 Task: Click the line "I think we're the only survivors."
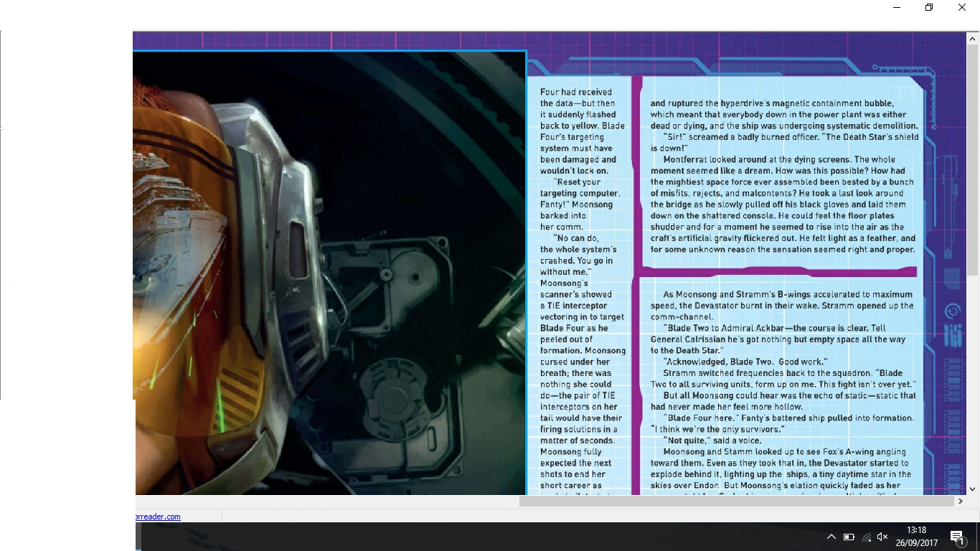tap(717, 429)
